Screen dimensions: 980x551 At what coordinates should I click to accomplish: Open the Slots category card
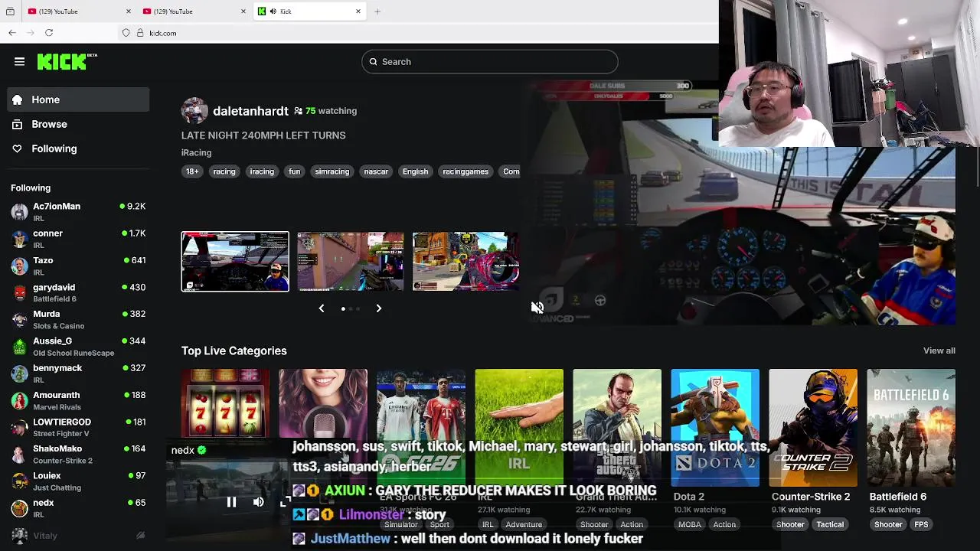click(225, 406)
